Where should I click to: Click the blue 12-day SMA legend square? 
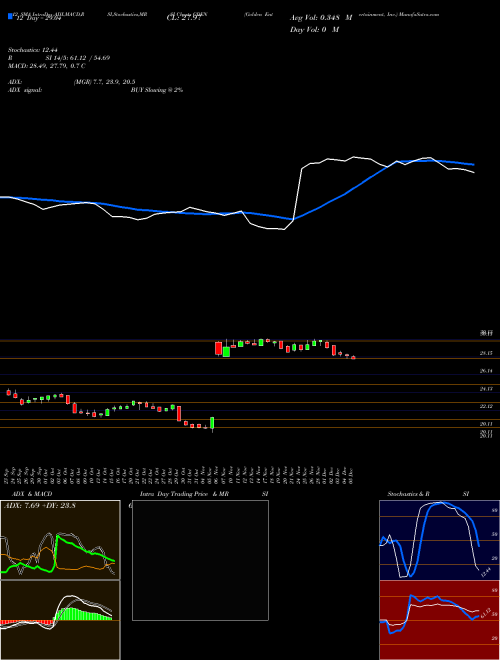(x=10, y=16)
